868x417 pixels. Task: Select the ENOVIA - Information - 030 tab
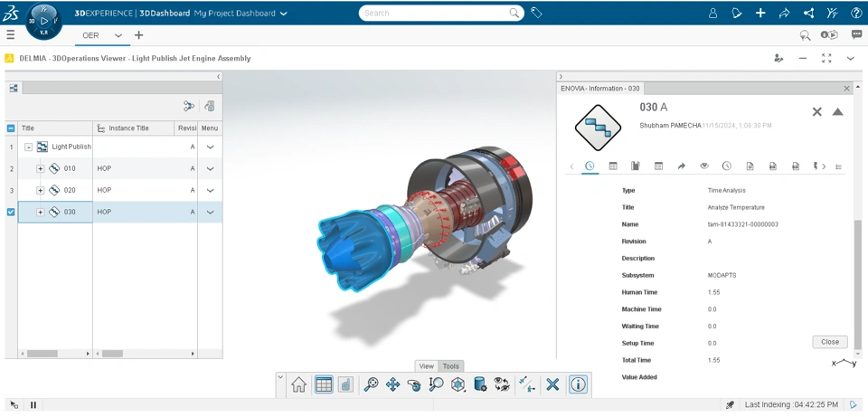coord(600,88)
